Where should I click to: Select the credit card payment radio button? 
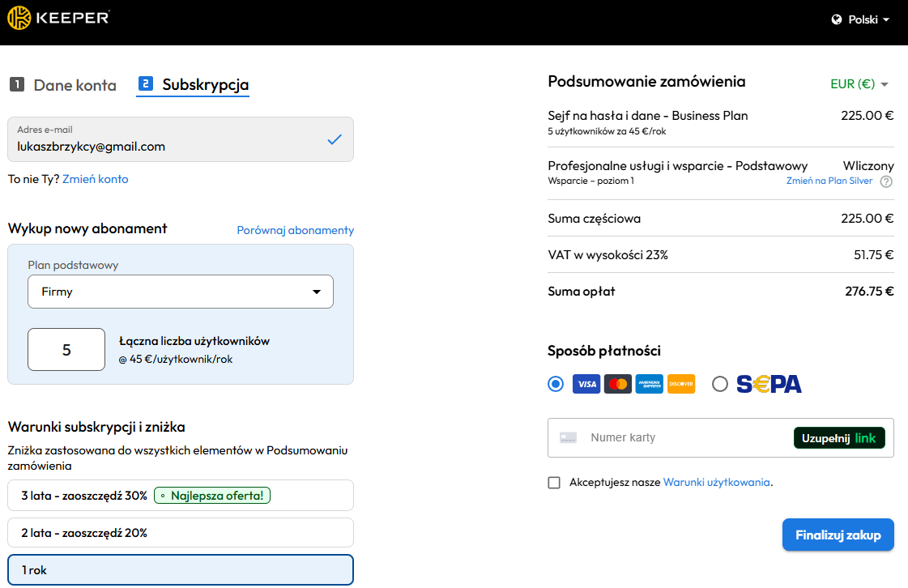pyautogui.click(x=556, y=384)
